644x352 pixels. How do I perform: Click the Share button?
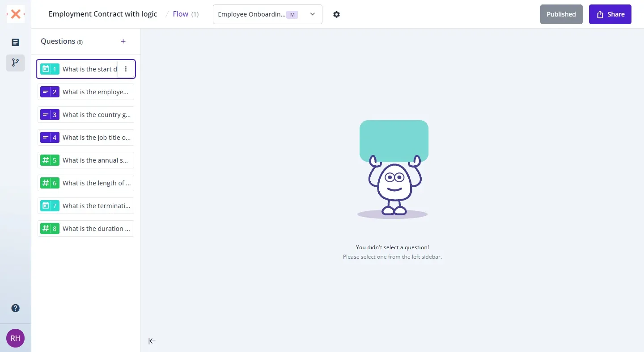610,14
